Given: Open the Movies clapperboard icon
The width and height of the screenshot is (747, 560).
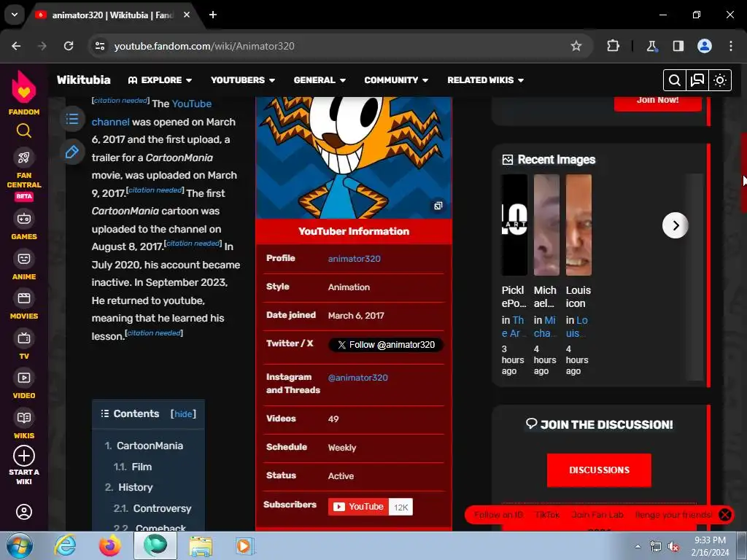Looking at the screenshot, I should tap(24, 298).
